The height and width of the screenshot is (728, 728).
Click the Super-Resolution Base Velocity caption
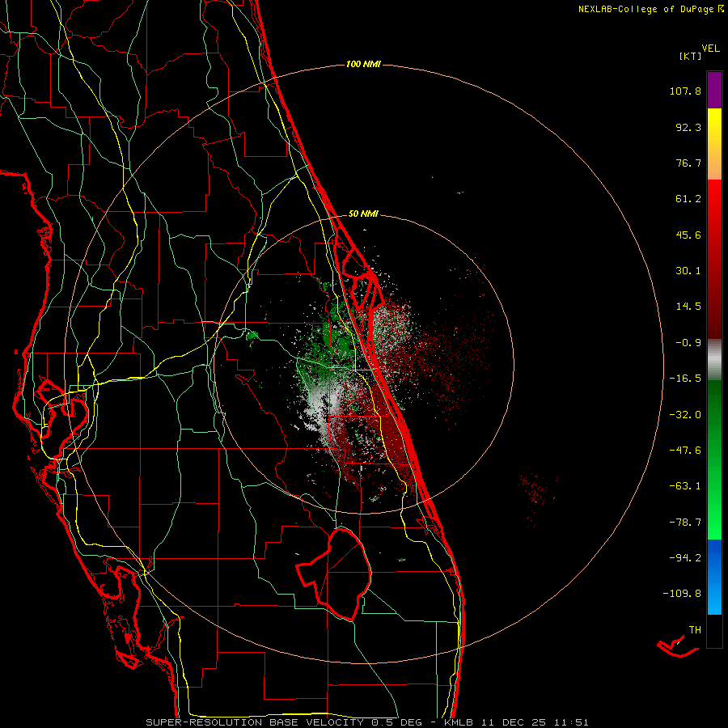click(366, 722)
